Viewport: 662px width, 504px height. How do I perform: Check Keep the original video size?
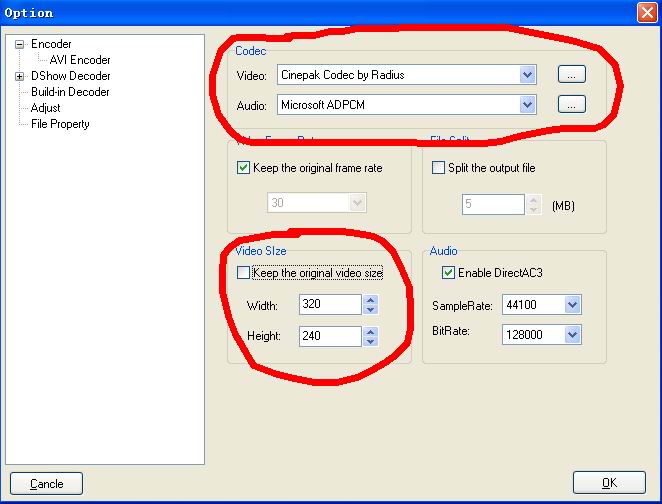244,273
